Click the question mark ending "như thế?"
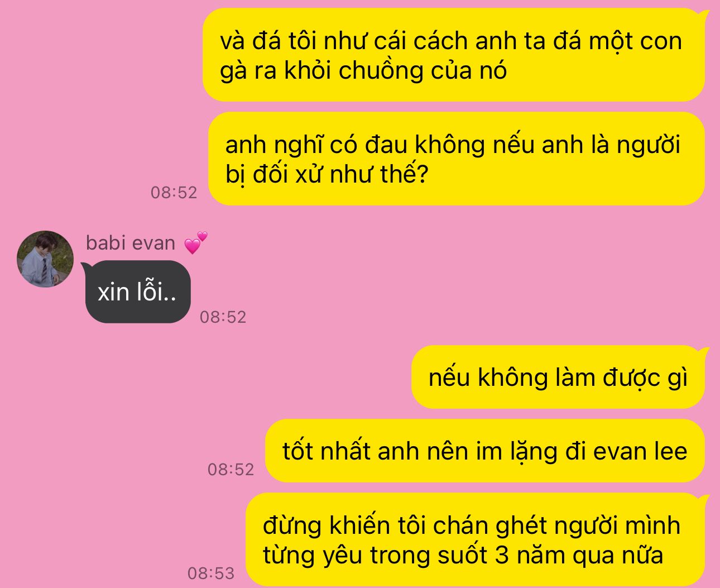This screenshot has width=720, height=588. [421, 174]
